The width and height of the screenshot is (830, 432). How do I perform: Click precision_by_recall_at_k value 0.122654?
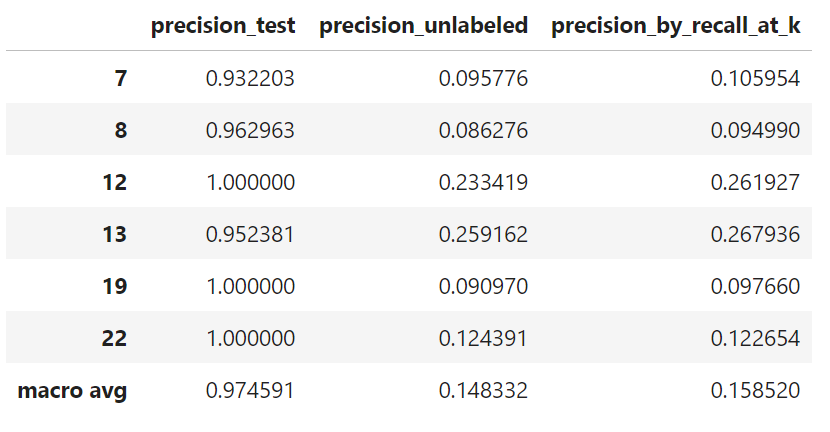[x=756, y=339]
